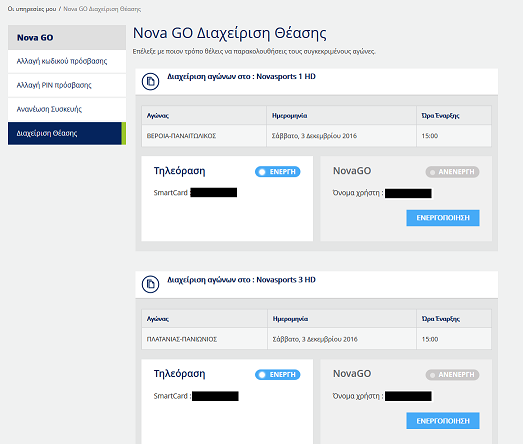Click 15:00 start time in ΠΛΑΤΑΝΙΑΣ-ΠΑΝΙΩΝΙΟΣ row

tap(454, 339)
